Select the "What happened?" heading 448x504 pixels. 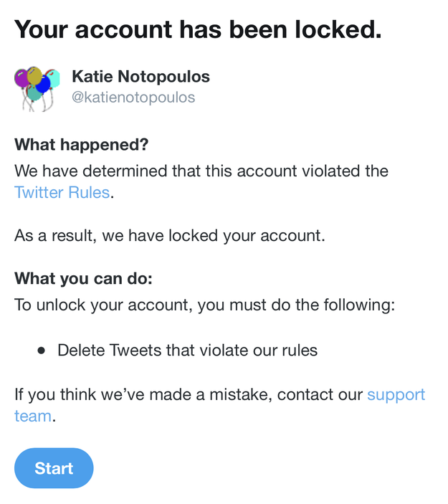82,145
